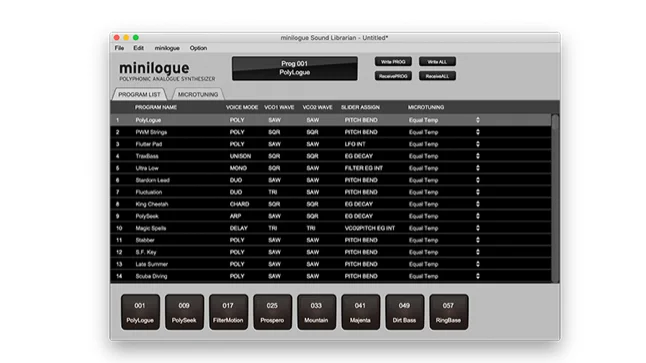
Task: Open microtuning dropdown for King Cheetah row
Action: pyautogui.click(x=478, y=204)
